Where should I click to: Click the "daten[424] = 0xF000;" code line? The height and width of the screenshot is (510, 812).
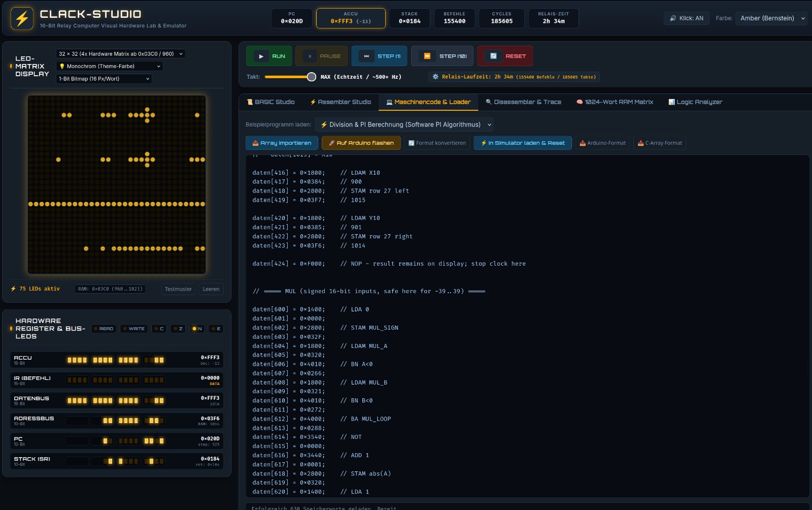[289, 264]
